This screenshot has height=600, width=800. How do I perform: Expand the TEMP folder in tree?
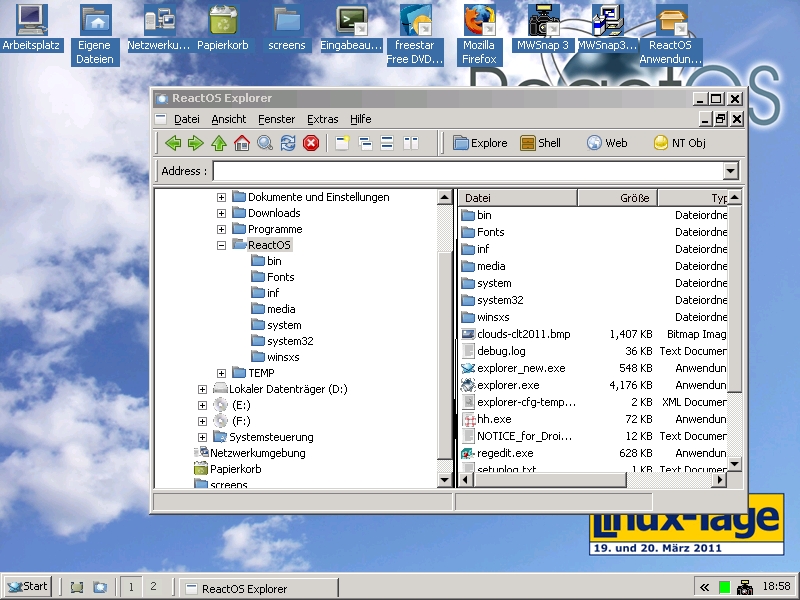(x=222, y=373)
